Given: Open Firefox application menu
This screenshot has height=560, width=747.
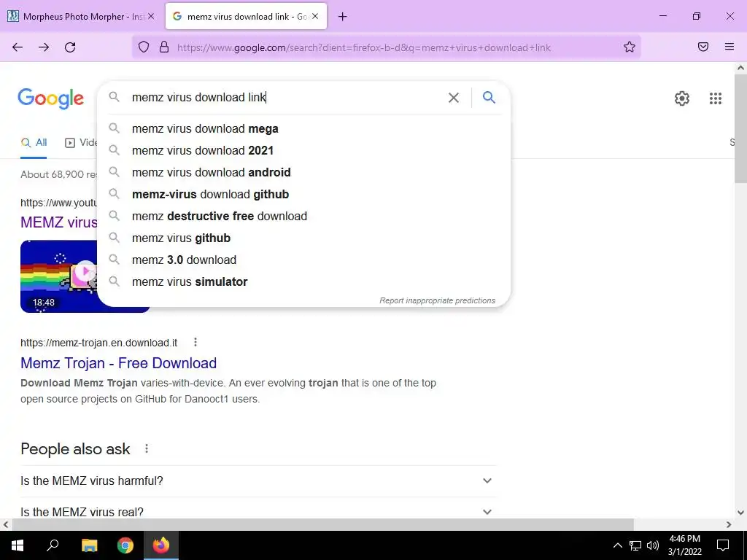Looking at the screenshot, I should point(729,47).
